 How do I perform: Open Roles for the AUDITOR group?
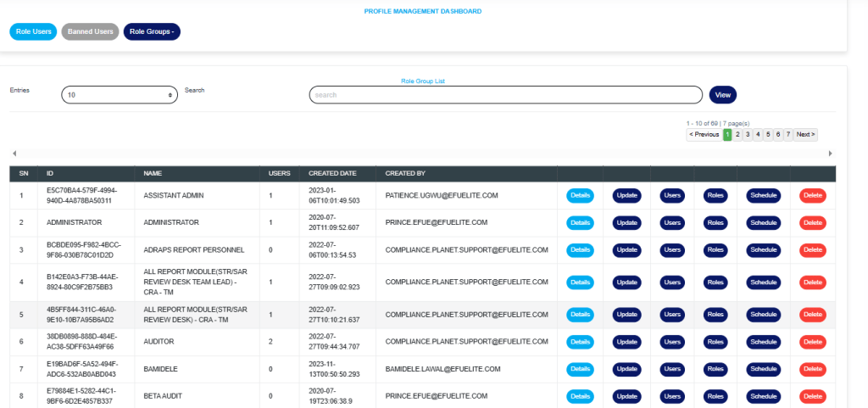click(x=715, y=341)
